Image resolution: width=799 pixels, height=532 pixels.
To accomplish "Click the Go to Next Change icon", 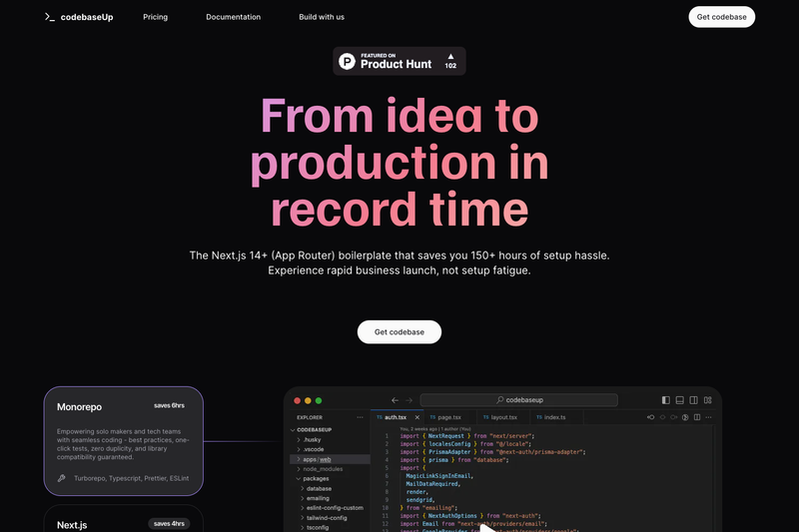I will pyautogui.click(x=673, y=417).
